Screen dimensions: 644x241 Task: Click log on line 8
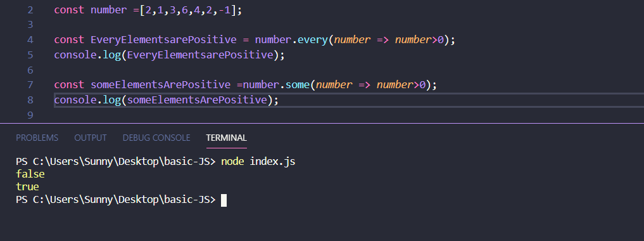[x=111, y=100]
